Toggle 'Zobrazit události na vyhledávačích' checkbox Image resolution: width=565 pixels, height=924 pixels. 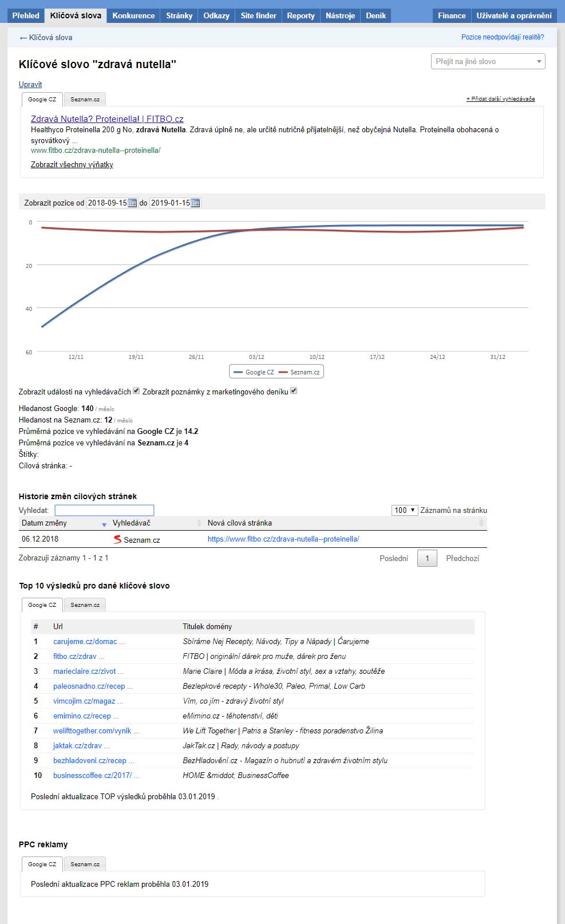pos(136,391)
